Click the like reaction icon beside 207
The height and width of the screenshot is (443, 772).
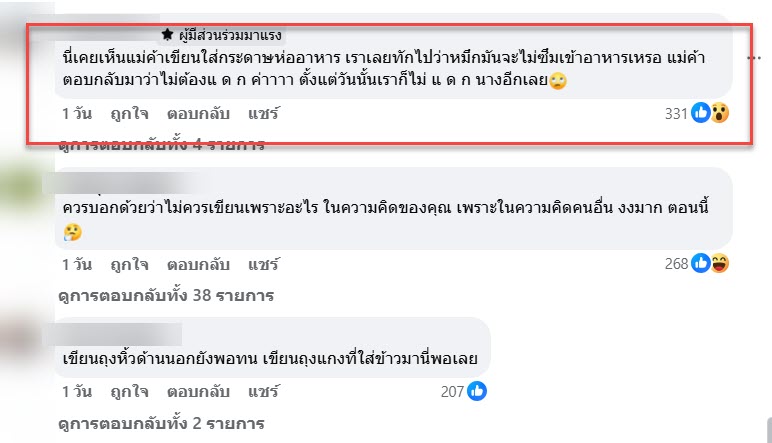(x=477, y=391)
